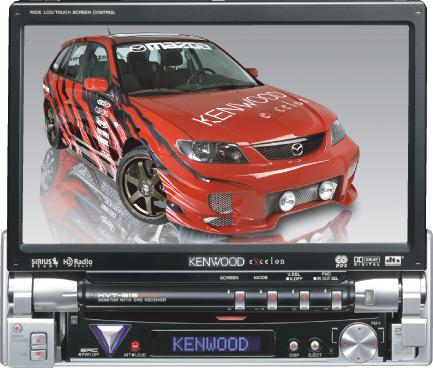This screenshot has height=368, width=433.
Task: Tap the left arrow on the control dial
Action: tap(344, 343)
